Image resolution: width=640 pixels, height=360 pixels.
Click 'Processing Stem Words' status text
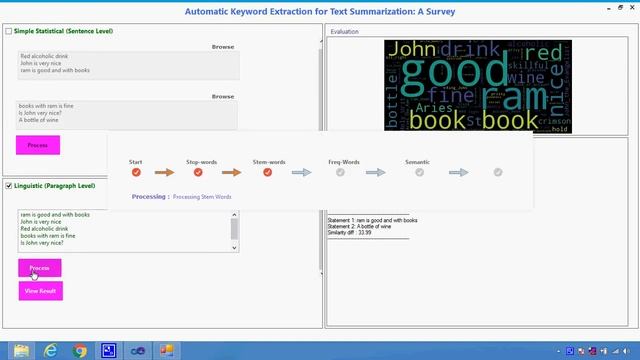tap(202, 197)
